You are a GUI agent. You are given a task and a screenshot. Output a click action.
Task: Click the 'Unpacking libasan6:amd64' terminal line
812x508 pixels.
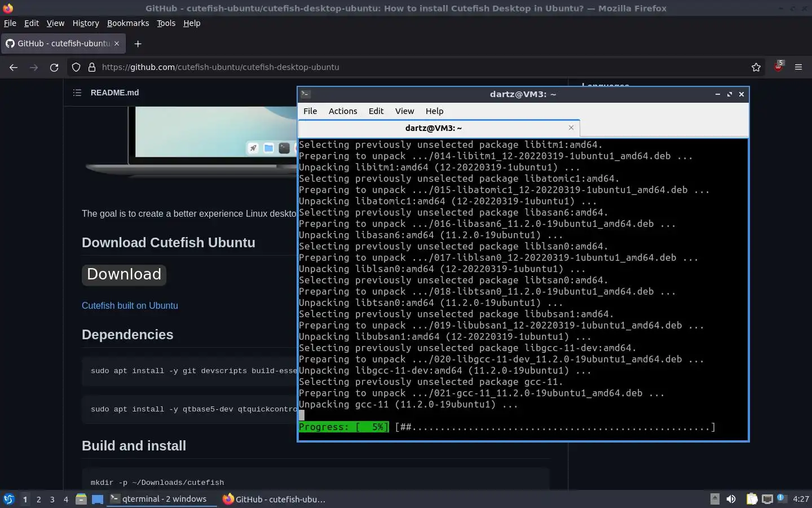point(431,235)
